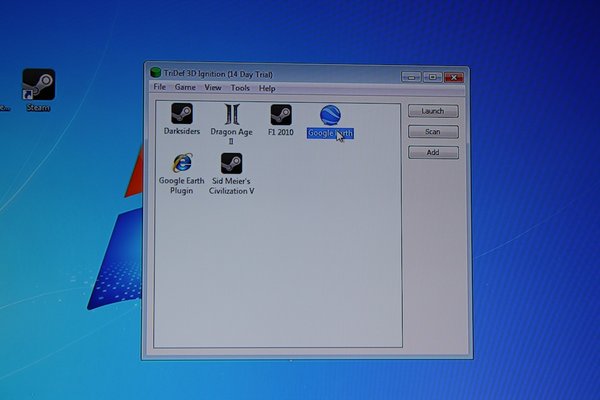Open the Game menu
This screenshot has width=600, height=400.
185,87
